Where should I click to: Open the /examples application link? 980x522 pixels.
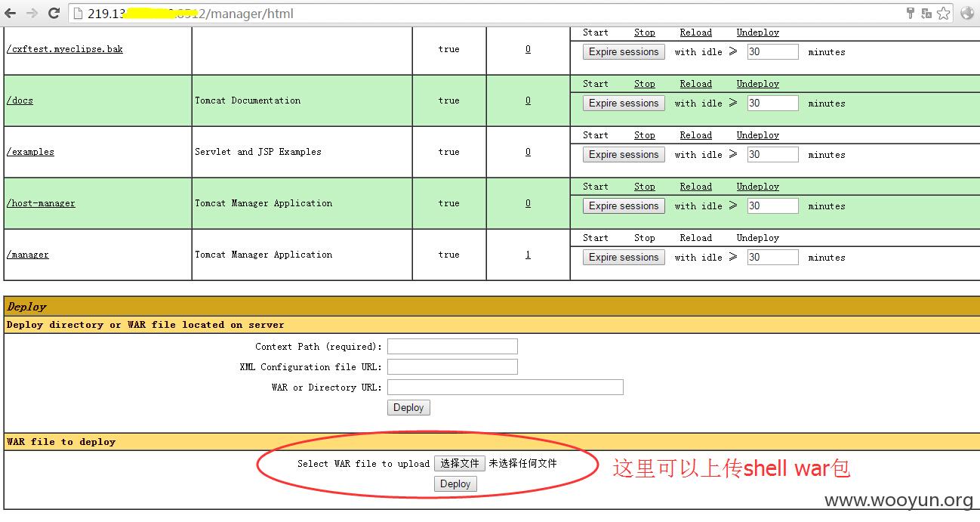tap(31, 152)
